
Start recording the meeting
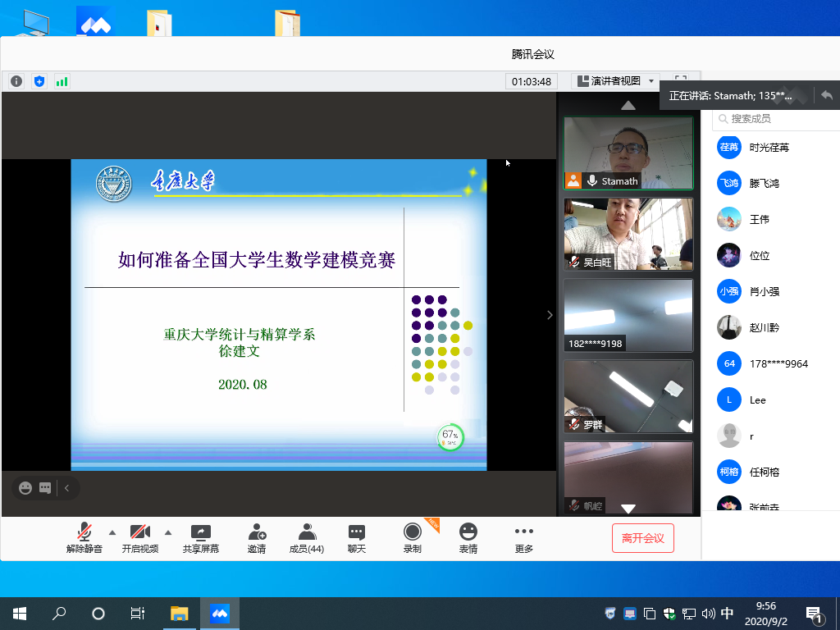pos(412,538)
